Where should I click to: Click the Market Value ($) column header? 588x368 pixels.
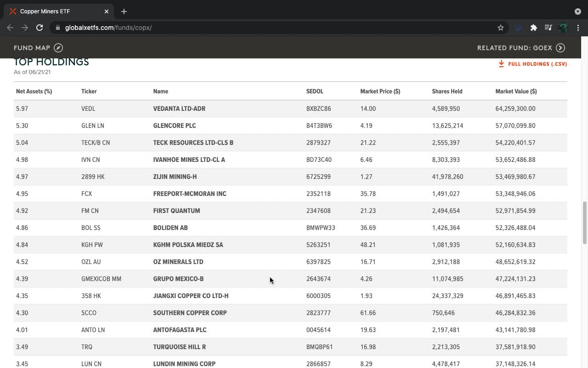tap(516, 91)
